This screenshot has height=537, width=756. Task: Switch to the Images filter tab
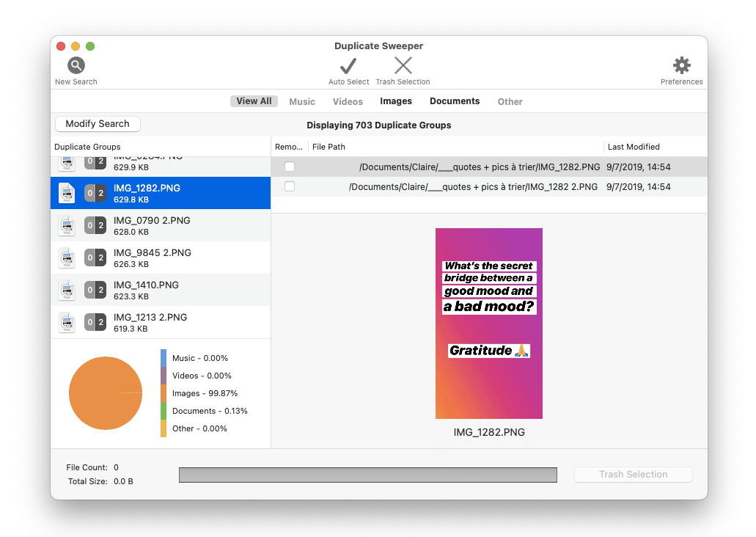tap(395, 101)
